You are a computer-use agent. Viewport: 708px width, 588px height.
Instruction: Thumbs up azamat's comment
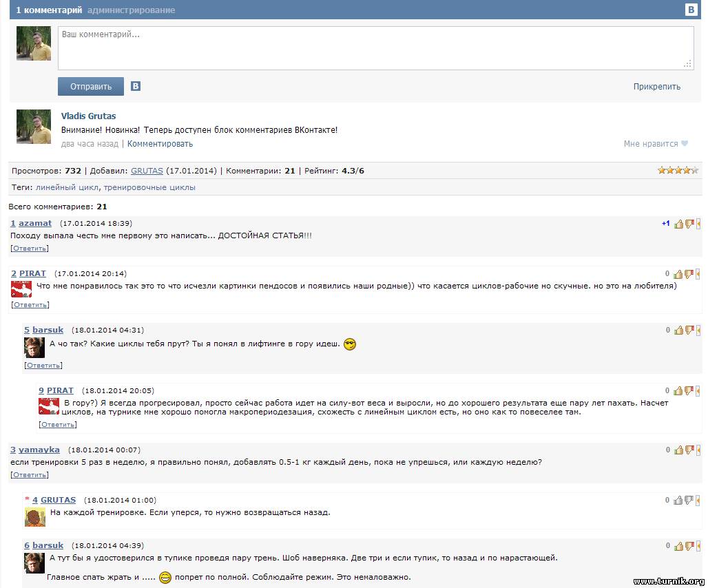(678, 224)
